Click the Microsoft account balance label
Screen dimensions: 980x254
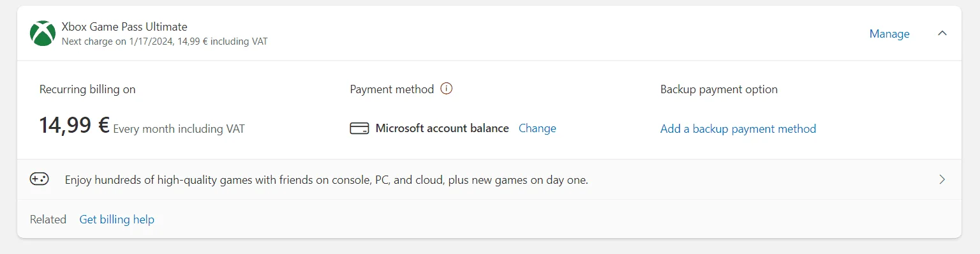tap(442, 128)
